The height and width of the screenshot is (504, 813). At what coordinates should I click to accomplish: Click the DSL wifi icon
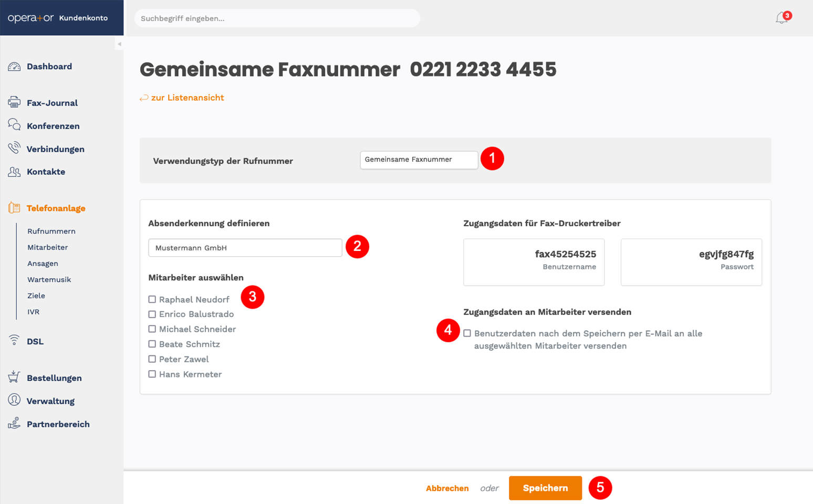coord(14,340)
